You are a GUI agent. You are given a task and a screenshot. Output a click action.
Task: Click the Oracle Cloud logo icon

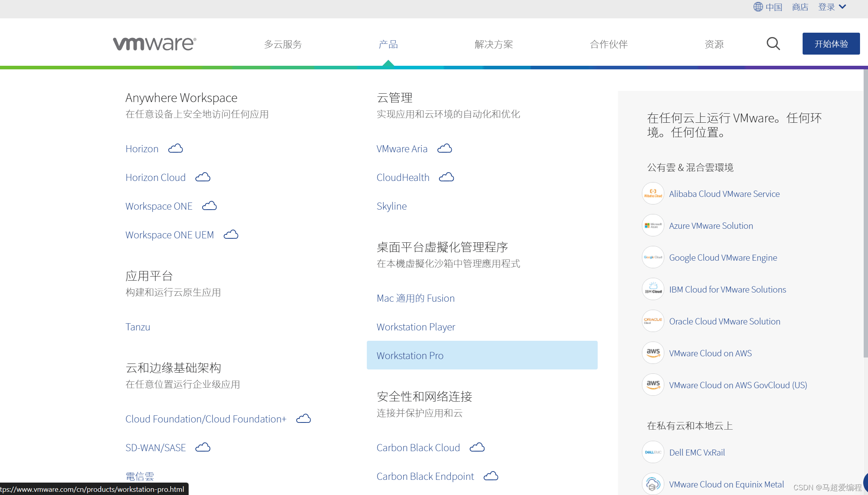653,321
